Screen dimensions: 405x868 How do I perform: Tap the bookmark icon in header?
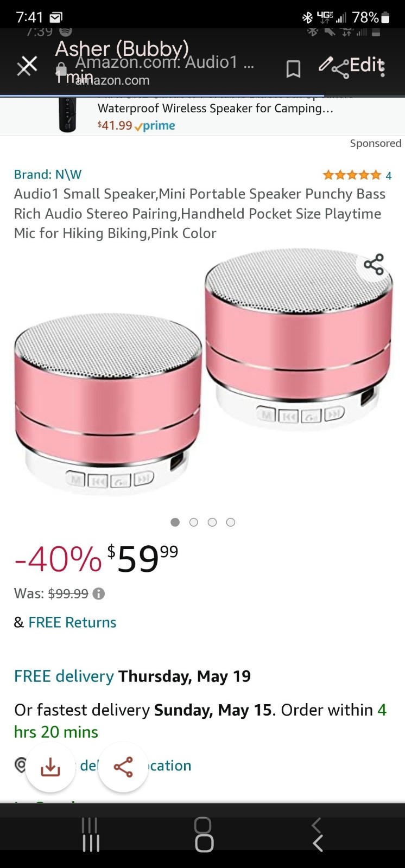pyautogui.click(x=293, y=69)
